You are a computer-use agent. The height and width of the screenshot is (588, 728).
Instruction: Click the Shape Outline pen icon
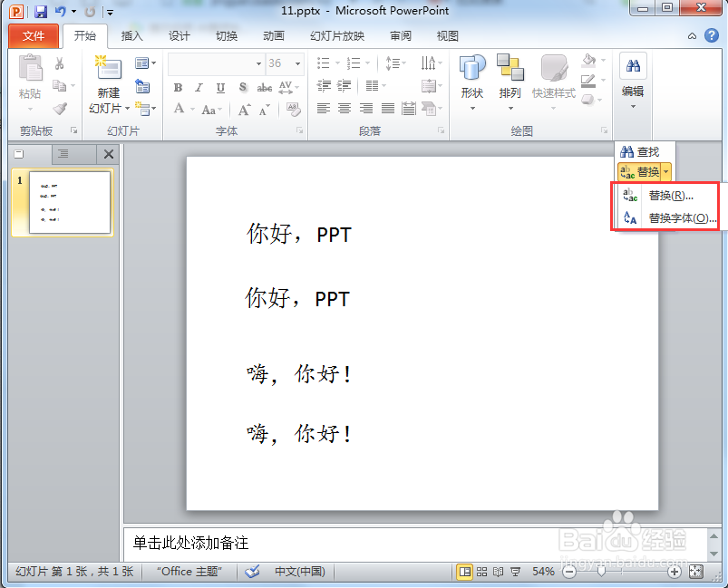588,81
